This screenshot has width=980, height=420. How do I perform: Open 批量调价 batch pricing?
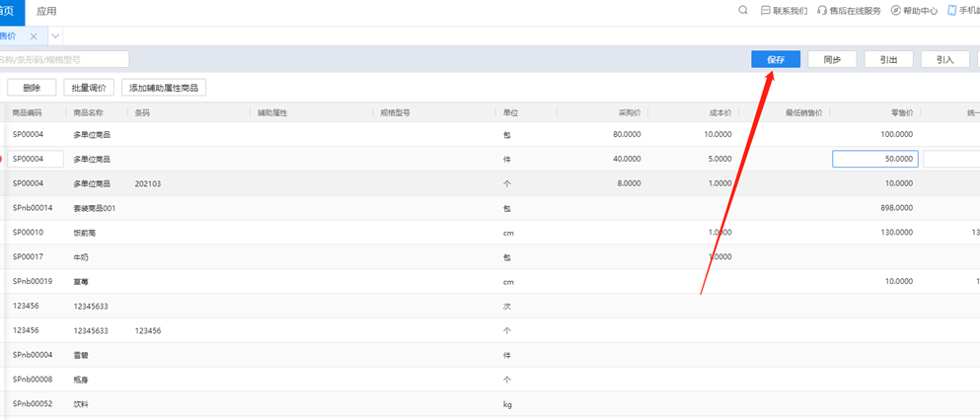point(90,88)
